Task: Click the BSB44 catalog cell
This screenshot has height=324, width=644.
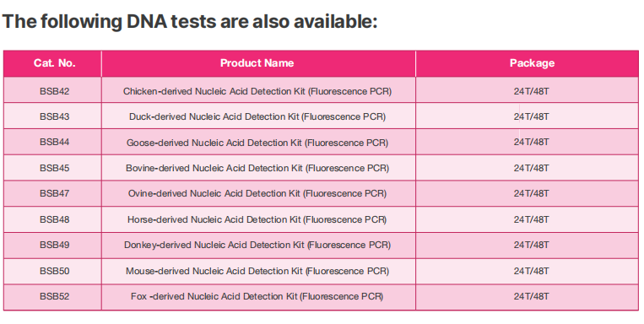Action: point(54,142)
